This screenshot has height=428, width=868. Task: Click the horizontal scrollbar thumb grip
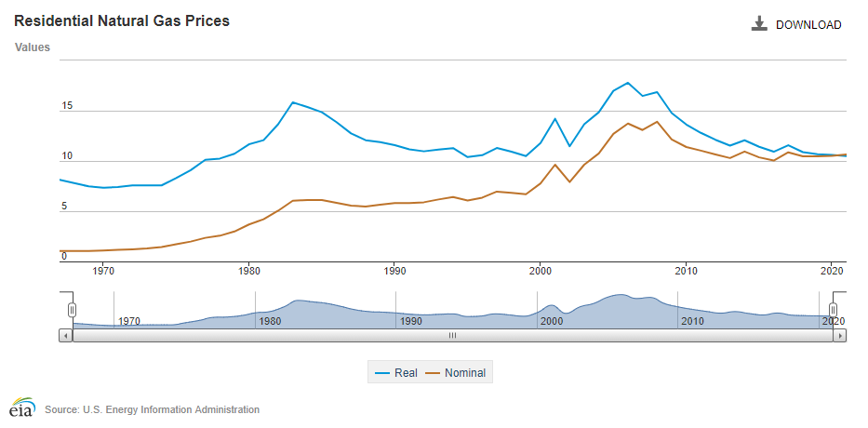click(x=453, y=335)
